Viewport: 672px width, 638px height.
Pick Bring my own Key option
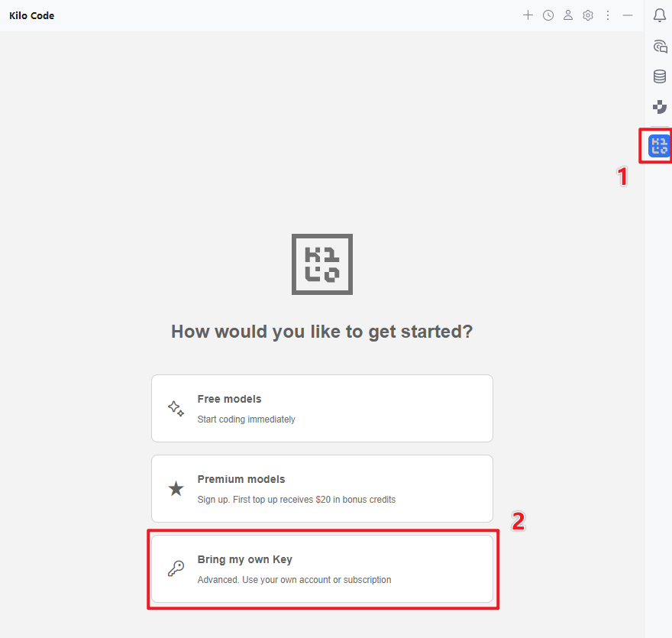[321, 568]
